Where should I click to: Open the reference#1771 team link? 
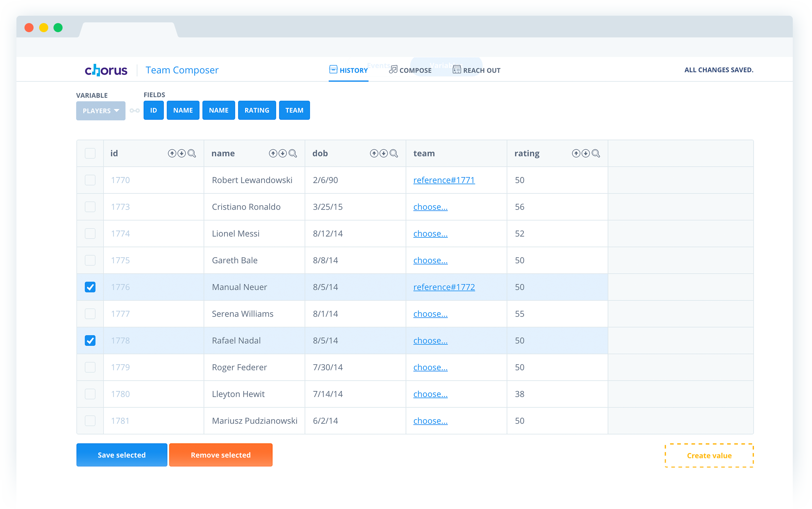tap(444, 180)
